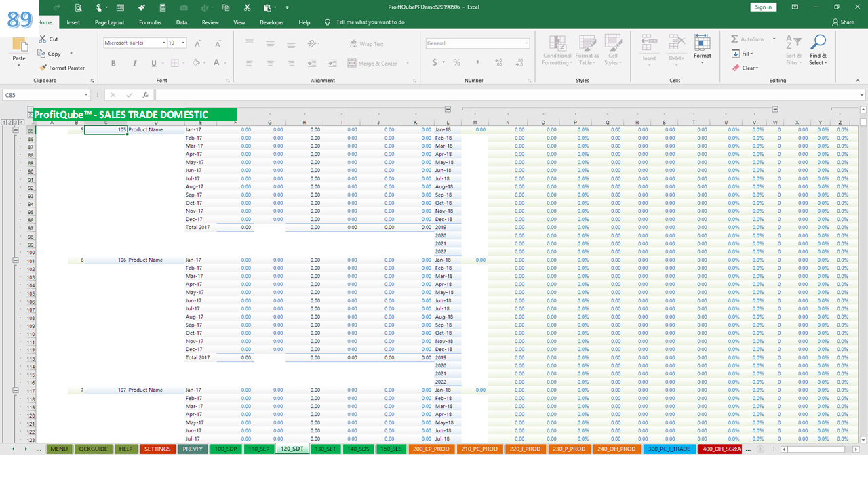Open the QCKGUIDE sheet tab
This screenshot has width=868, height=488.
(x=93, y=449)
